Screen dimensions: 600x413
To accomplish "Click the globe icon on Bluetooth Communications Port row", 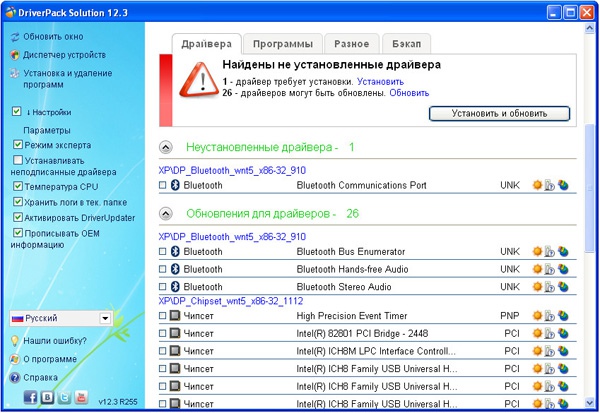I will click(x=563, y=185).
